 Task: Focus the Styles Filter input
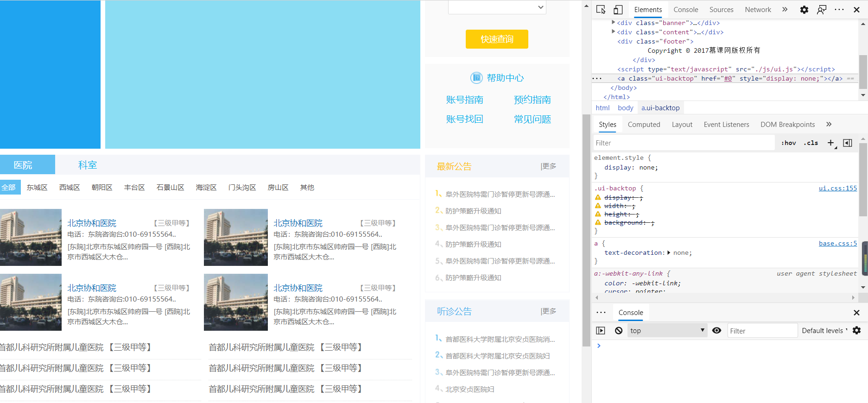point(684,143)
